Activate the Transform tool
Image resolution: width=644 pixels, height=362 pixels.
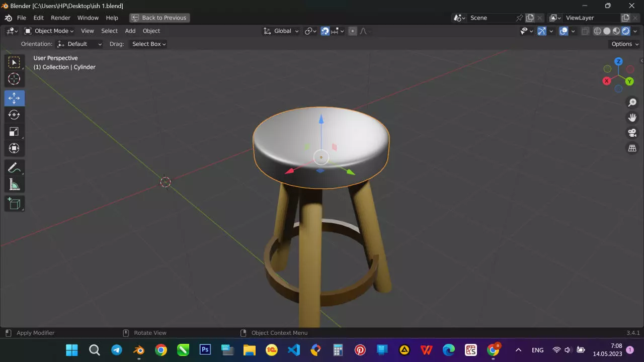coord(14,148)
